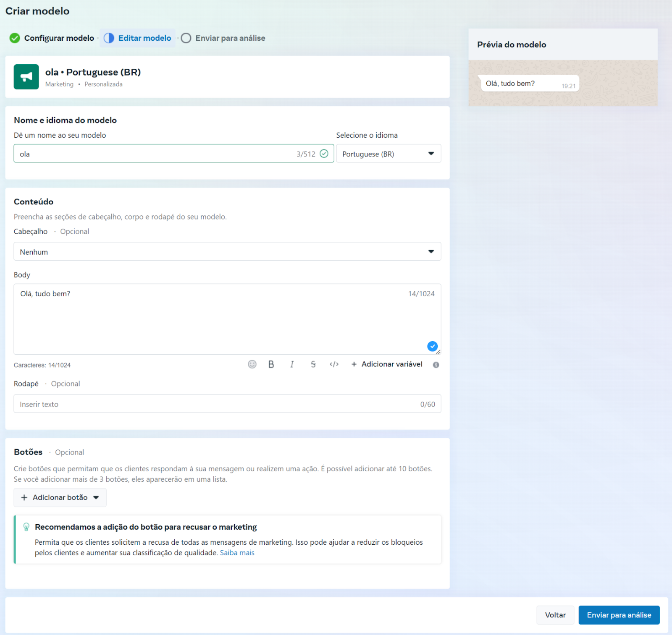The image size is (672, 635).
Task: Apply italic formatting to body text
Action: pos(292,364)
